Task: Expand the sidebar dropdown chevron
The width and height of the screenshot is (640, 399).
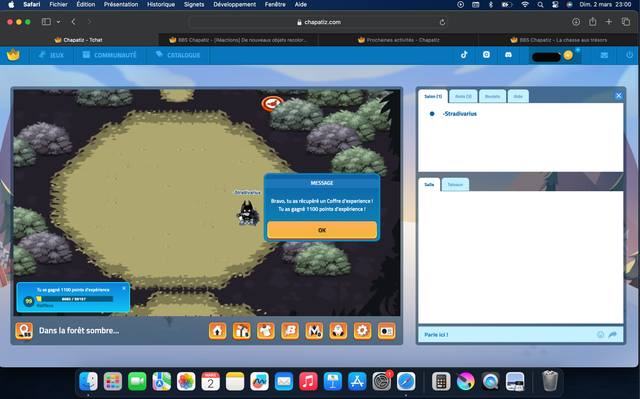Action: tap(58, 22)
